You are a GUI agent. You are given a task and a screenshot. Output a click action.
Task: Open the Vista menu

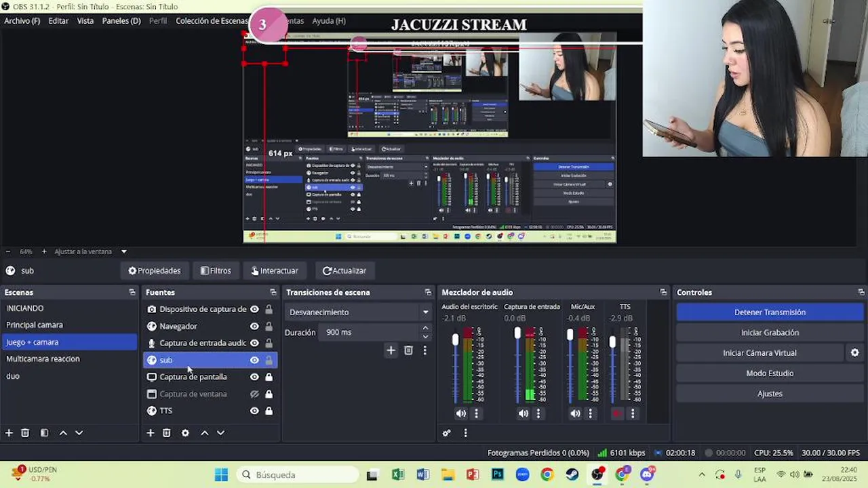click(85, 21)
